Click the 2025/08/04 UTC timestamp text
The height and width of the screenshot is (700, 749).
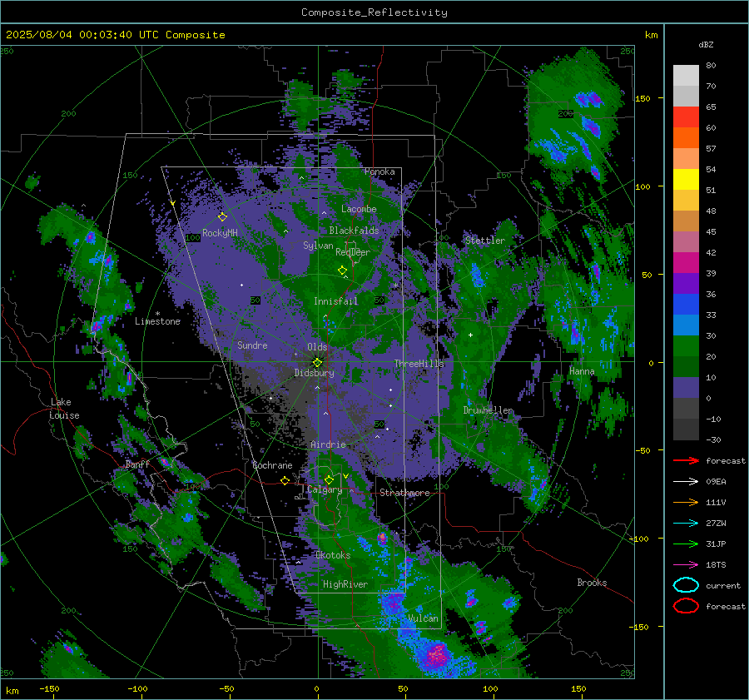tap(115, 35)
